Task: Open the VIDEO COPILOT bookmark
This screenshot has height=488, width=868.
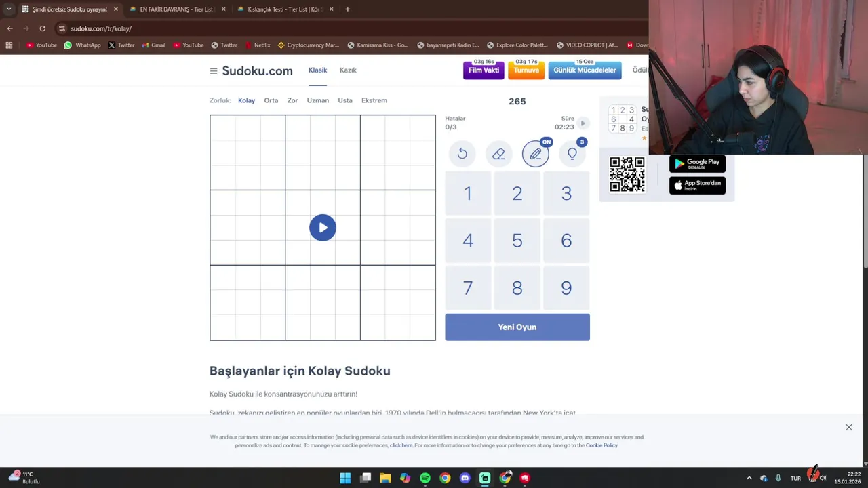Action: coord(587,45)
